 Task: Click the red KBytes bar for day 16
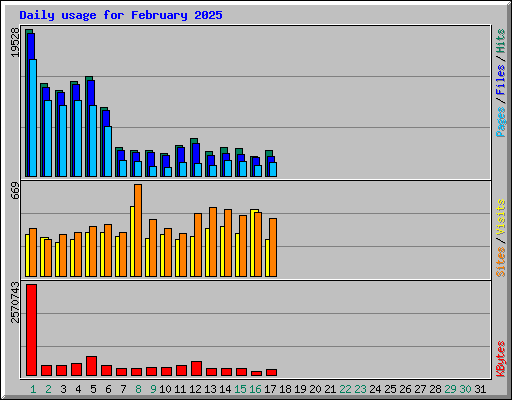257,374
